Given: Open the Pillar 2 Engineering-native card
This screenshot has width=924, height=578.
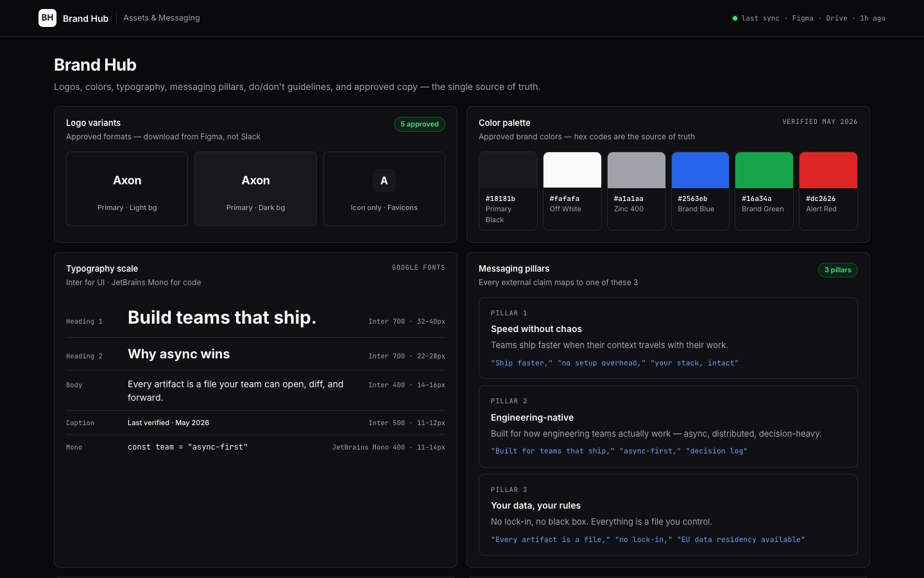Looking at the screenshot, I should pos(668,426).
